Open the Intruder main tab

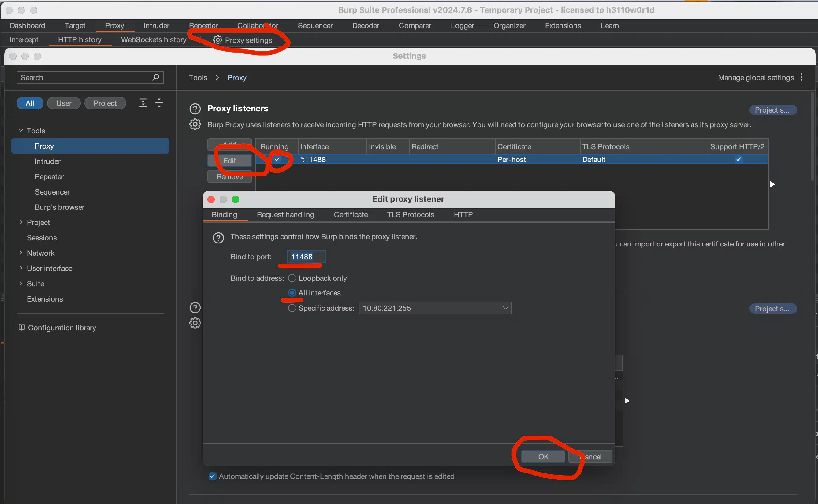[156, 26]
